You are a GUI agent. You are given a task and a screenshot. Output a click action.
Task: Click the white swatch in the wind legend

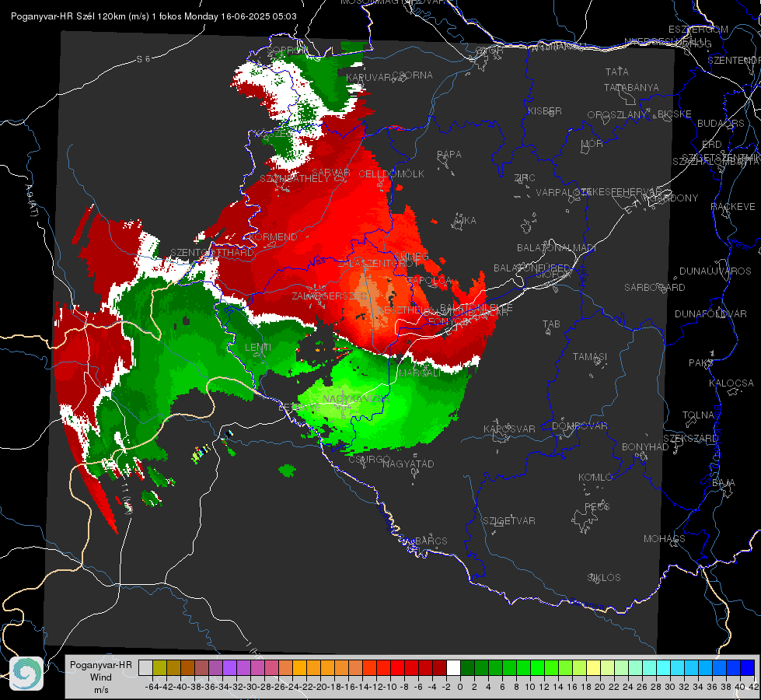[x=453, y=667]
